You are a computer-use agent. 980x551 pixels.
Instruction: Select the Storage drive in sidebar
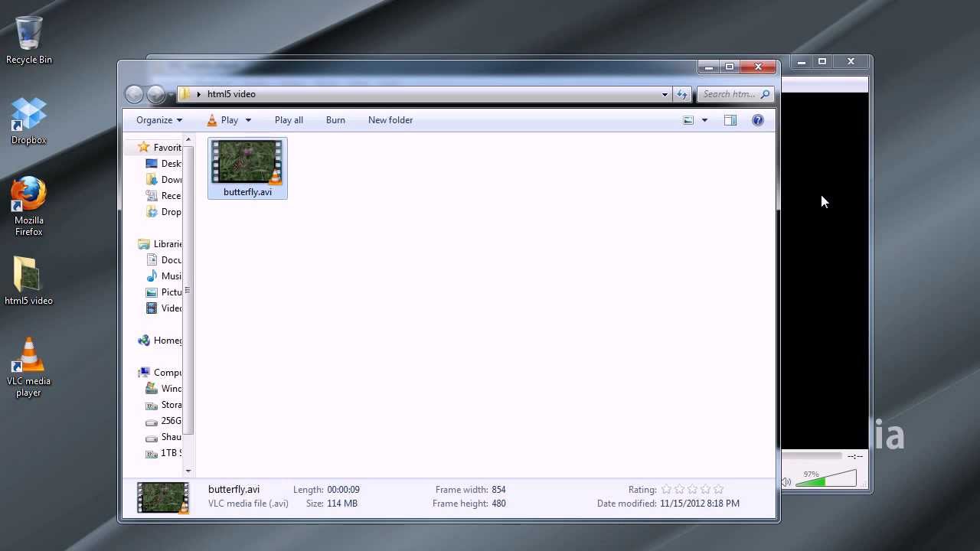(164, 405)
